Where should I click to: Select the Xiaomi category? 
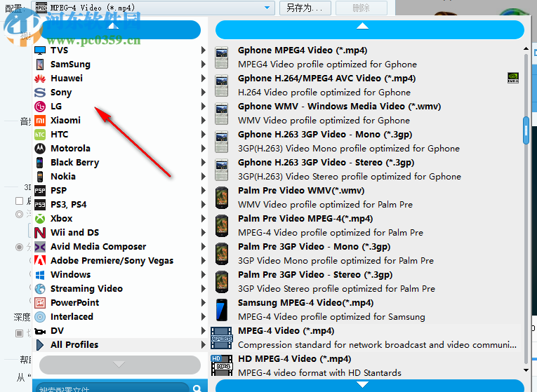point(120,121)
